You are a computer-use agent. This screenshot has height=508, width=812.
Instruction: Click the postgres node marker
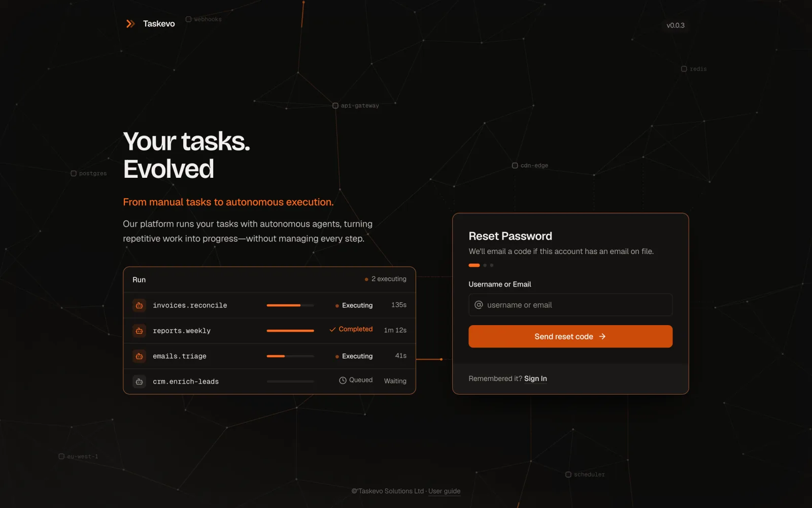click(x=74, y=174)
